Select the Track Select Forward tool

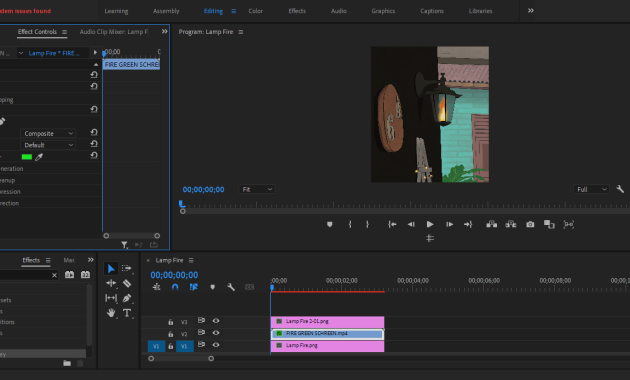[127, 268]
